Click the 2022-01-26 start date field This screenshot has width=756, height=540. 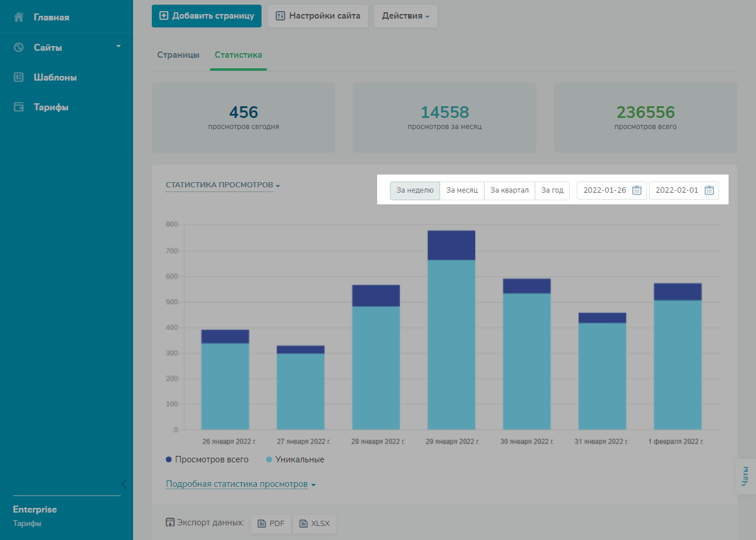click(605, 190)
